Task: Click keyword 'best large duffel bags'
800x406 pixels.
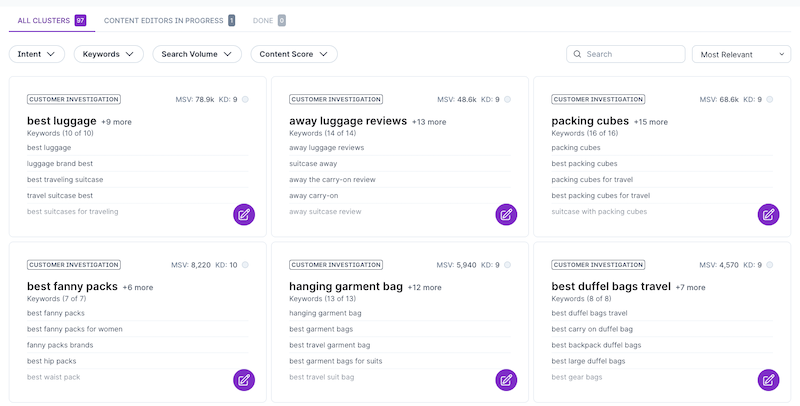Action: point(588,361)
